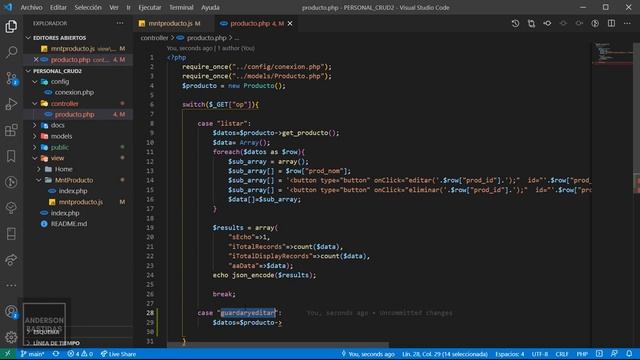Image resolution: width=640 pixels, height=360 pixels.
Task: Open the Manage gear settings icon
Action: point(11,337)
